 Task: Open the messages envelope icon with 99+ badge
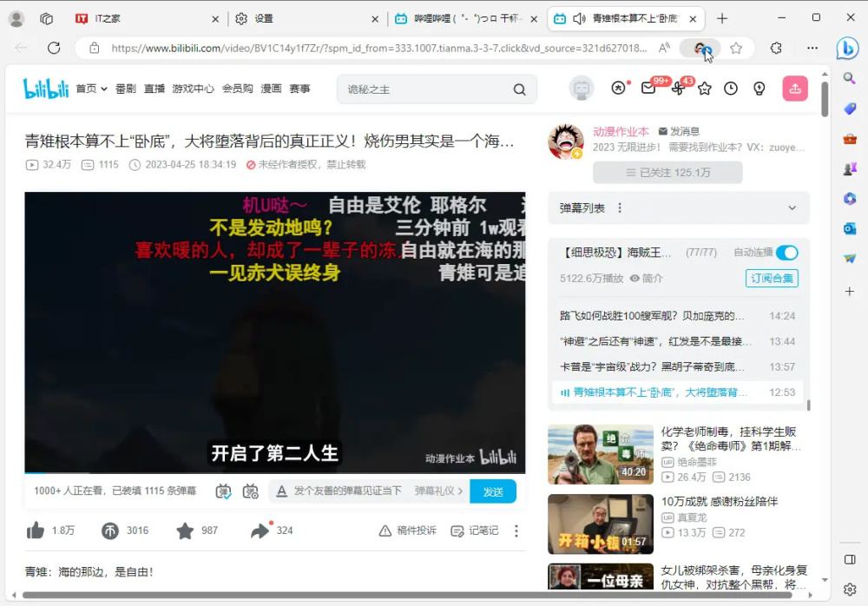click(x=648, y=88)
